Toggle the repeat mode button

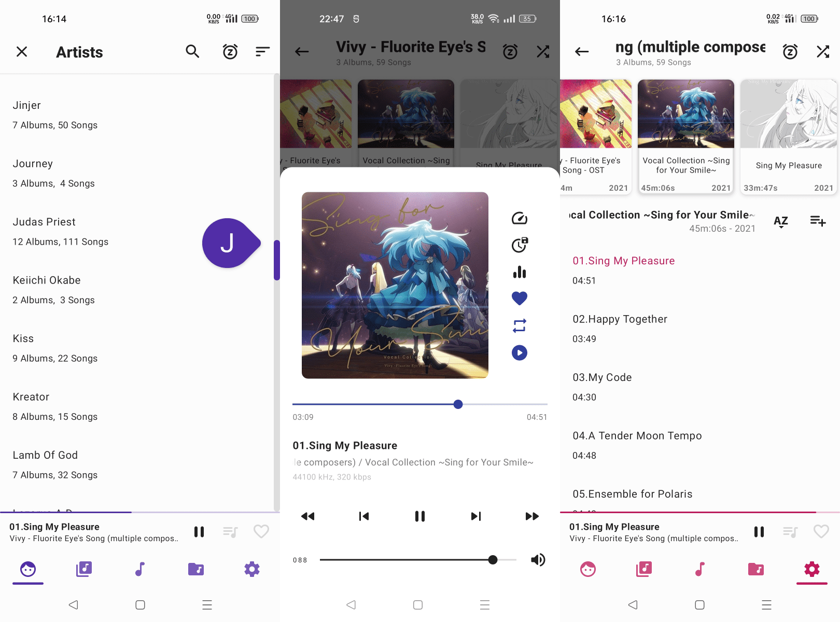click(520, 326)
